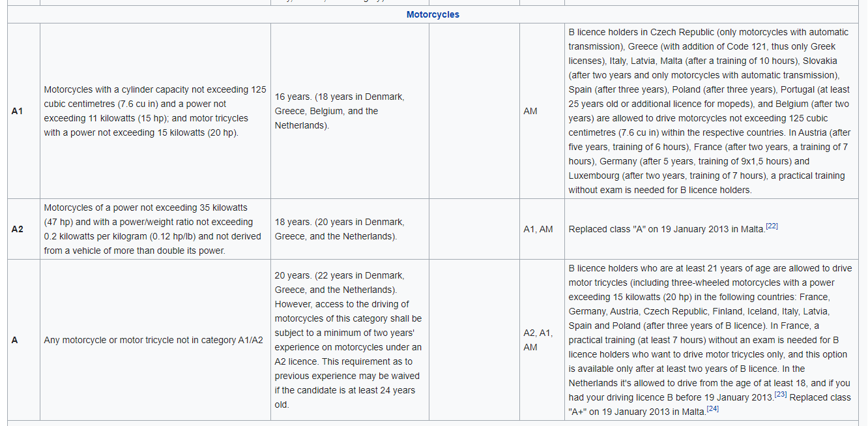Click the "16 years" minimum age cell
Image resolution: width=868 pixels, height=426 pixels.
click(340, 111)
